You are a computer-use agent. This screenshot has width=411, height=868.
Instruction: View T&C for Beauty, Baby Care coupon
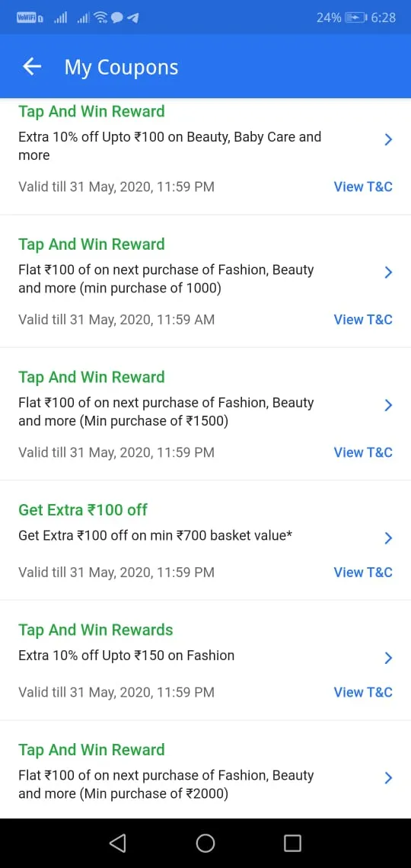[363, 187]
